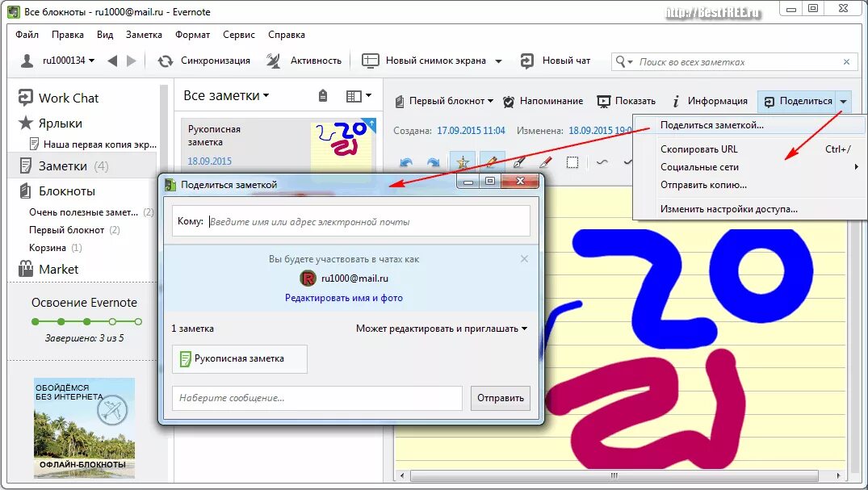Toggle the Поделиться dropdown arrow
868x490 pixels.
point(843,102)
